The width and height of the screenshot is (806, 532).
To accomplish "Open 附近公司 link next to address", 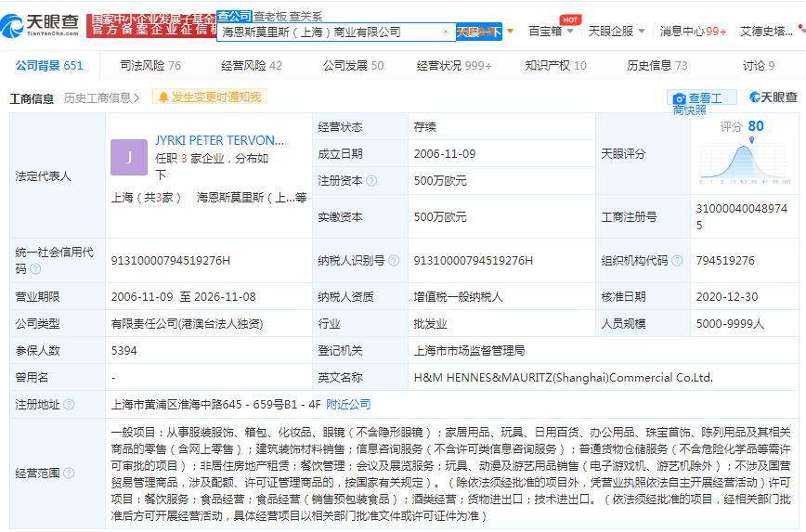I will [348, 405].
